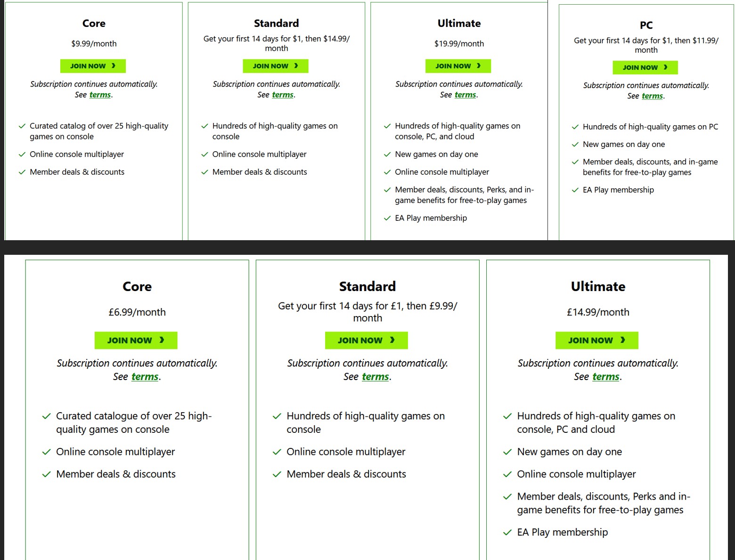Click checkmark beside "New games on day one" in £14.99 Ultimate
735x560 pixels.
507,452
